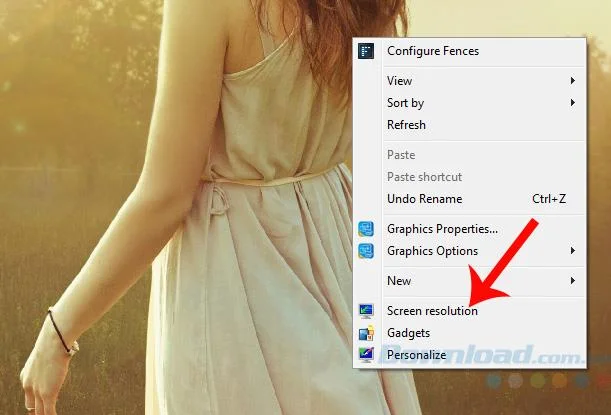Open Gadgets via its text label
Image resolution: width=611 pixels, height=415 pixels.
coord(409,333)
